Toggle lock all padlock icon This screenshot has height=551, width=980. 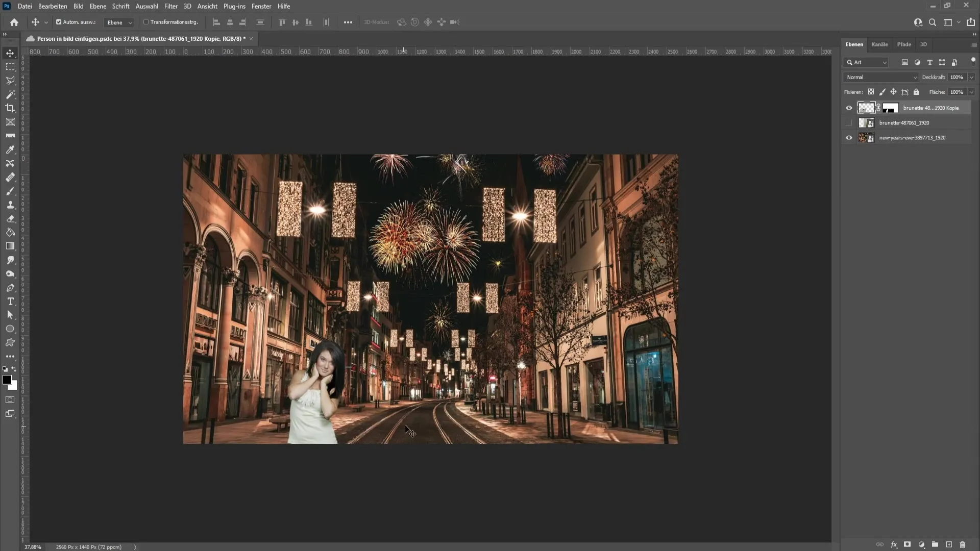916,92
